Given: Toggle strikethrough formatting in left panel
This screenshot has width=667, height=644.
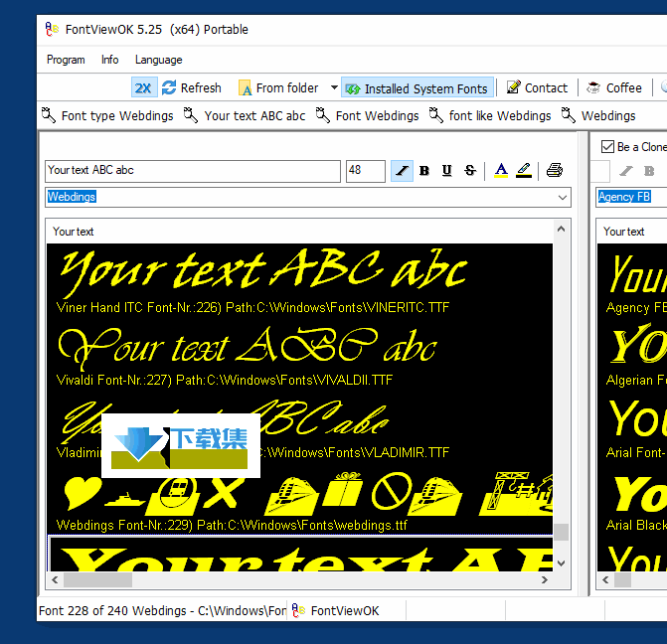Looking at the screenshot, I should pyautogui.click(x=470, y=171).
